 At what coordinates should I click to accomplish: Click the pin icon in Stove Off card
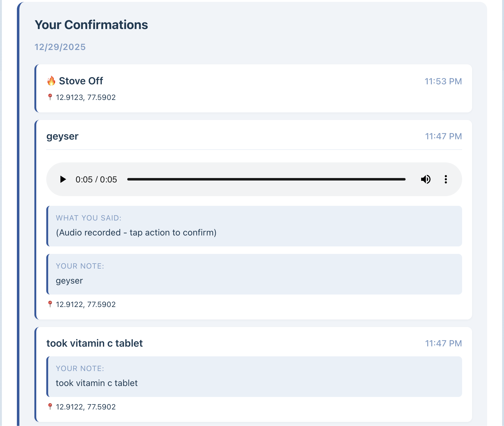(x=50, y=97)
